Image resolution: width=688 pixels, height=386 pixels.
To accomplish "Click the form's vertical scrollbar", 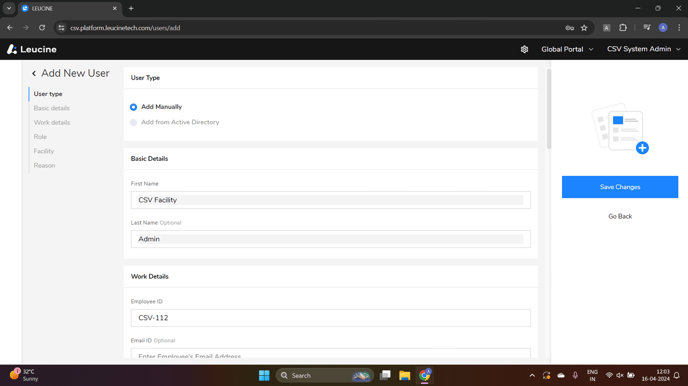I will coord(548,109).
